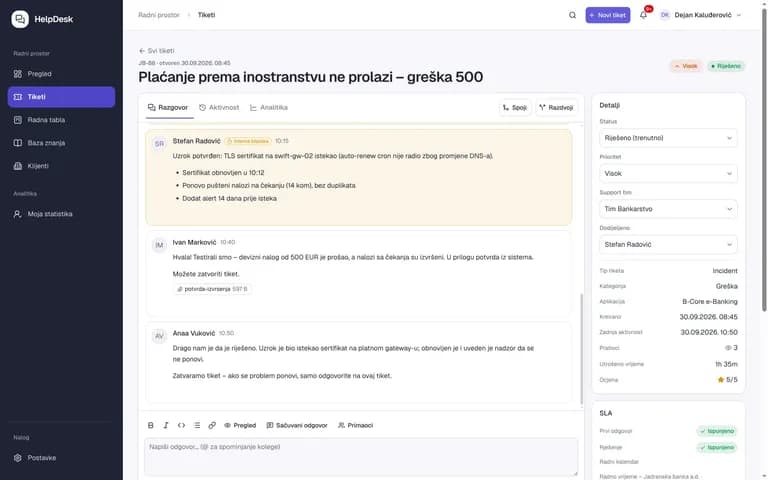Click 'Incident' ticket type value
The width and height of the screenshot is (768, 480).
[x=725, y=271]
